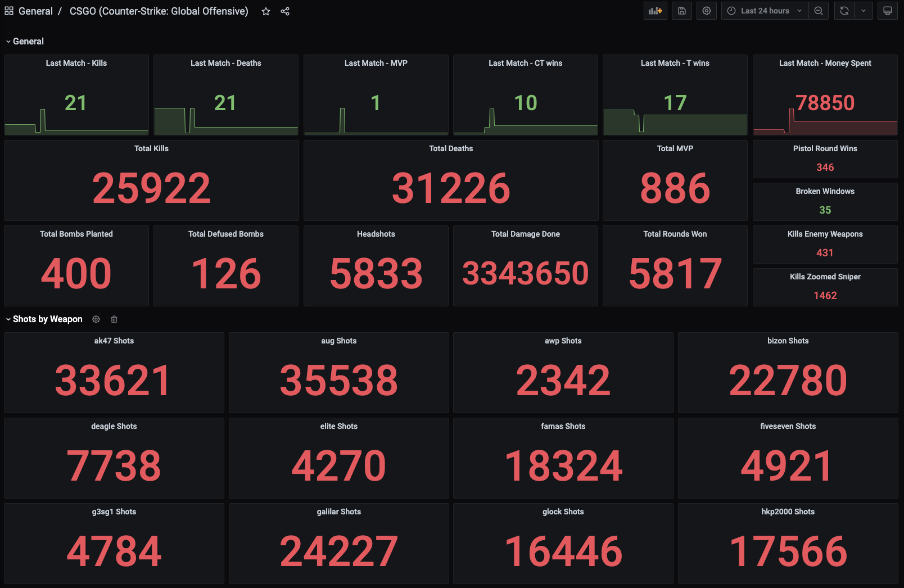904x588 pixels.
Task: Click the hkp2000 Shots panel title
Action: click(x=788, y=512)
